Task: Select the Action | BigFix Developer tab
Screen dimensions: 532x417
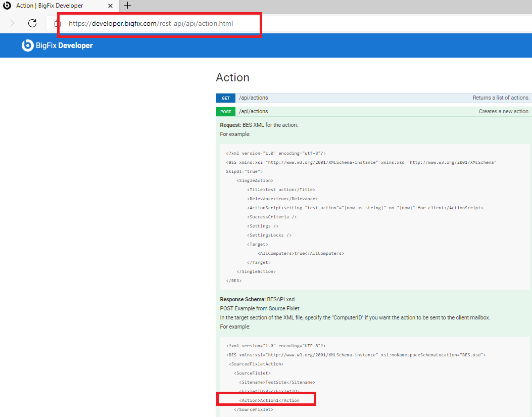Action: [x=56, y=6]
